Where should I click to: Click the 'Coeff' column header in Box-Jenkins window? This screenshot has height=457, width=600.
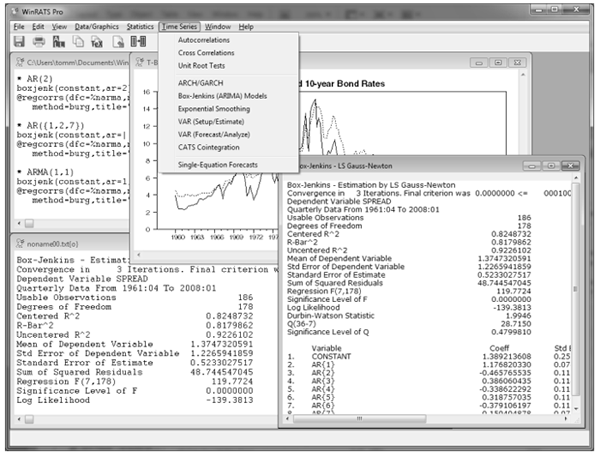pos(499,348)
